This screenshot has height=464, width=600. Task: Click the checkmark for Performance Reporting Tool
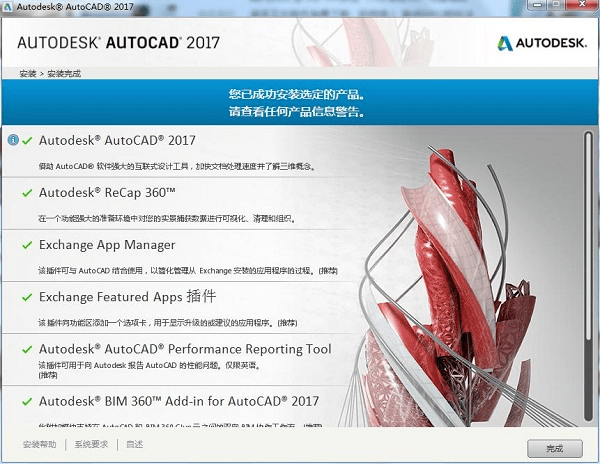click(x=27, y=349)
